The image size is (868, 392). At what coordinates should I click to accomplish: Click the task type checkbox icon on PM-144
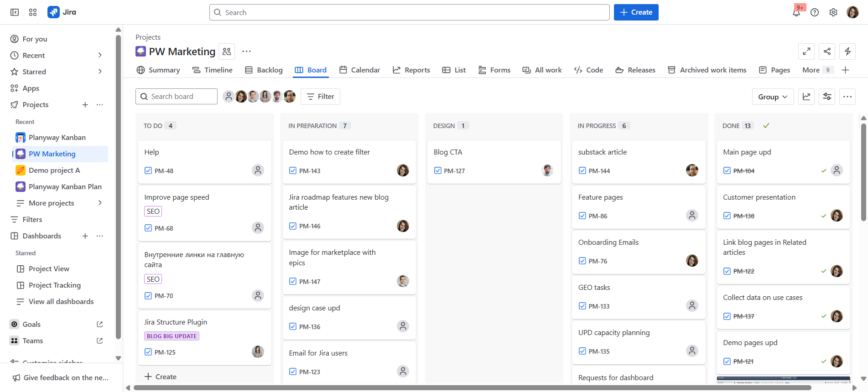pos(582,170)
